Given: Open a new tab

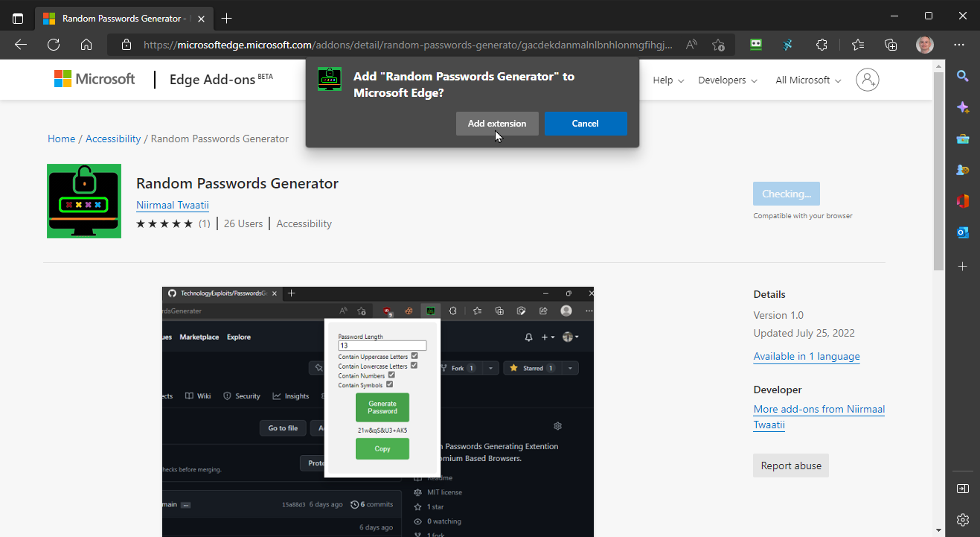Looking at the screenshot, I should (227, 18).
